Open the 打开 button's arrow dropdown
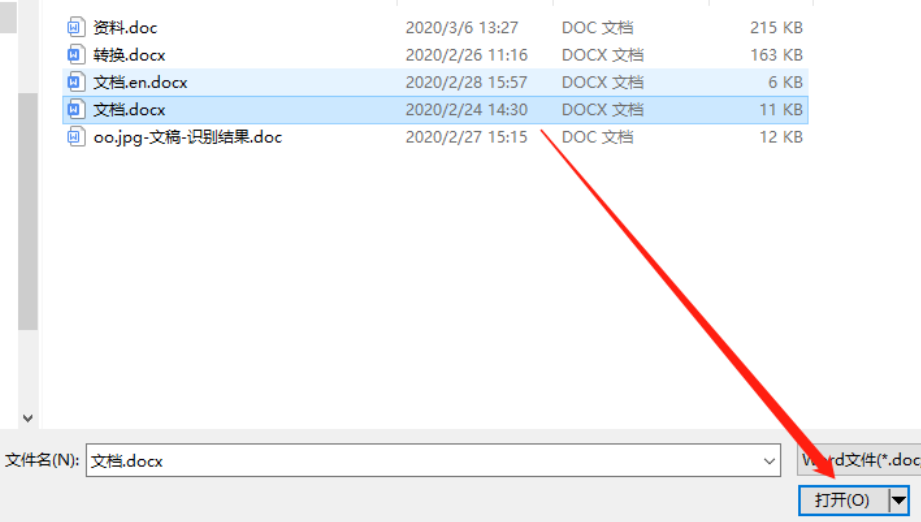The height and width of the screenshot is (522, 921). 899,500
